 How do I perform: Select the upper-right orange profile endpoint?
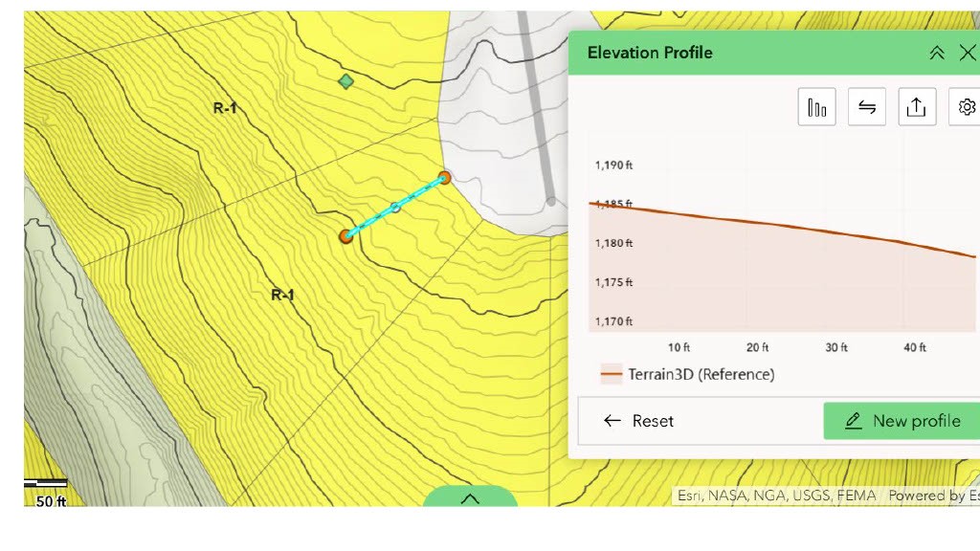444,178
